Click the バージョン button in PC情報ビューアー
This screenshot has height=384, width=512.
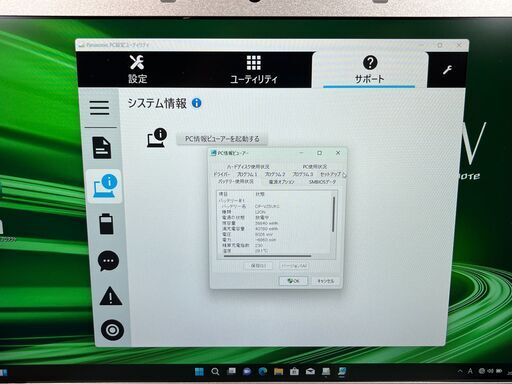coord(293,266)
